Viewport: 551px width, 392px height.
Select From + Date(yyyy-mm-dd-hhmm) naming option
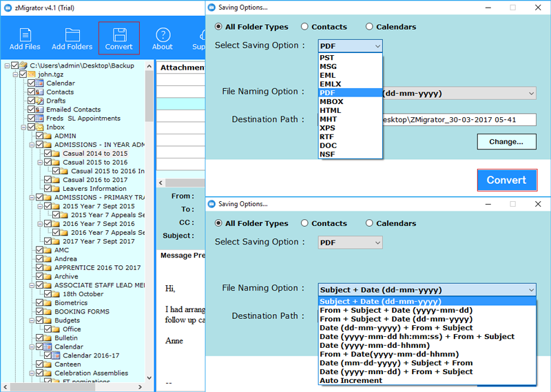(427, 354)
